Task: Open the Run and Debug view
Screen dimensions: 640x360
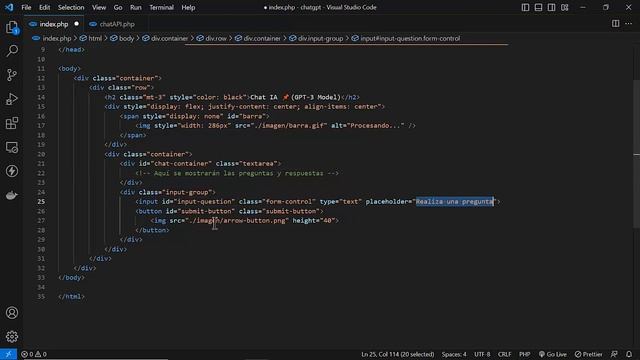Action: (x=12, y=99)
